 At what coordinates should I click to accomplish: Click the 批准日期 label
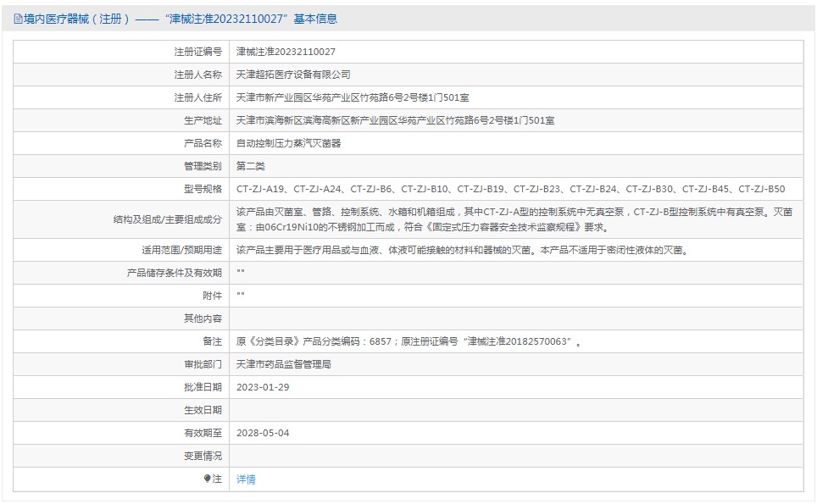(203, 387)
